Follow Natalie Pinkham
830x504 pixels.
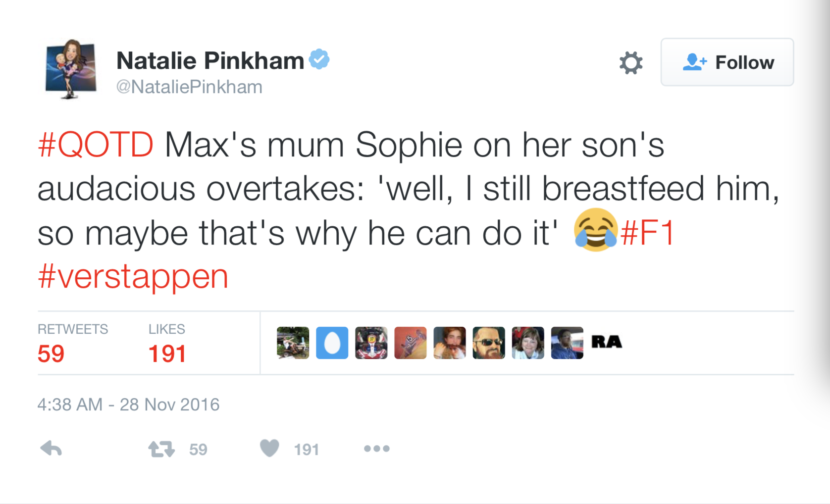pyautogui.click(x=726, y=62)
